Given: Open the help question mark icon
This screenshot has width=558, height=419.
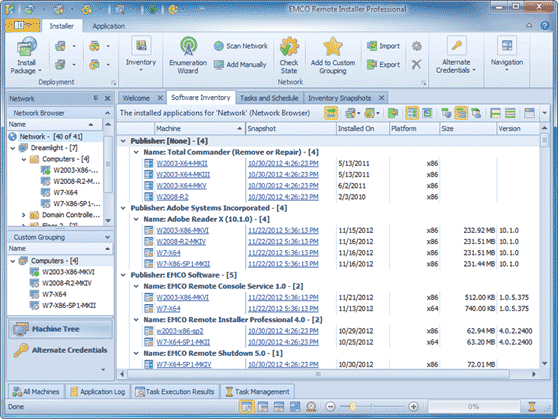Looking at the screenshot, I should [x=544, y=26].
